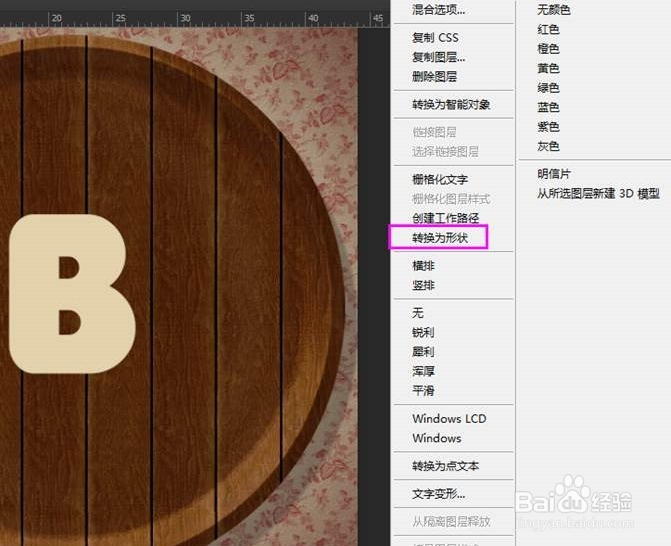Choose 转换为形状 menu item
Screen dimensions: 671x546
(440, 238)
